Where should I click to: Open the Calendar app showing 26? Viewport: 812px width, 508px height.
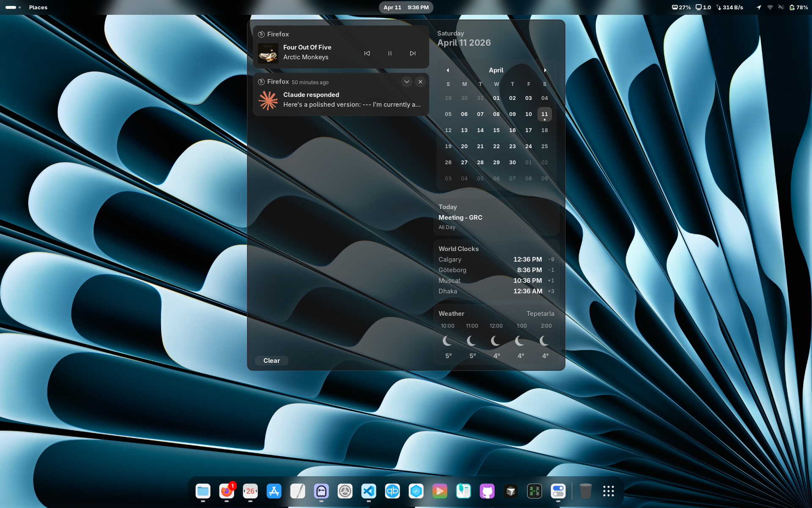coord(250,491)
